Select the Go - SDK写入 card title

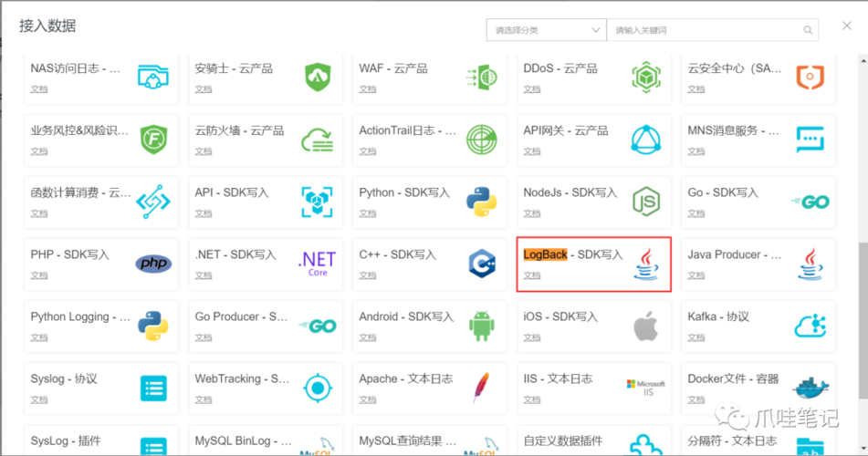[x=723, y=192]
